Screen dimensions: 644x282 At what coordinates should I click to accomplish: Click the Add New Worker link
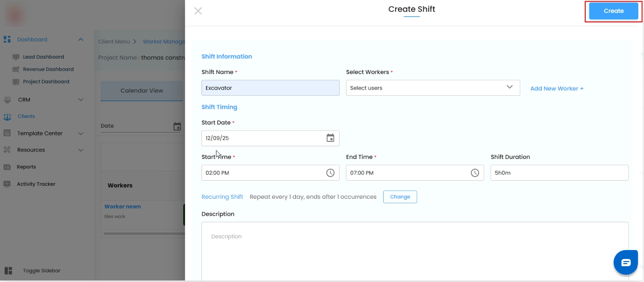(557, 88)
